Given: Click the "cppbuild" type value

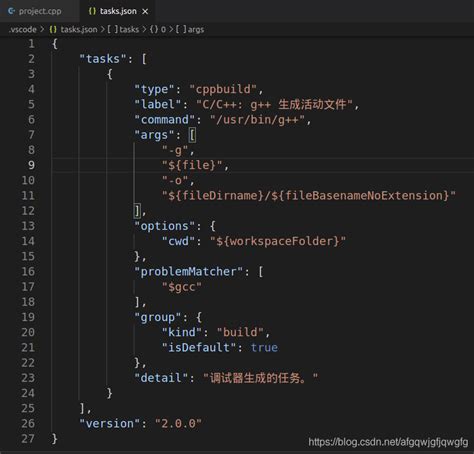Looking at the screenshot, I should 223,89.
